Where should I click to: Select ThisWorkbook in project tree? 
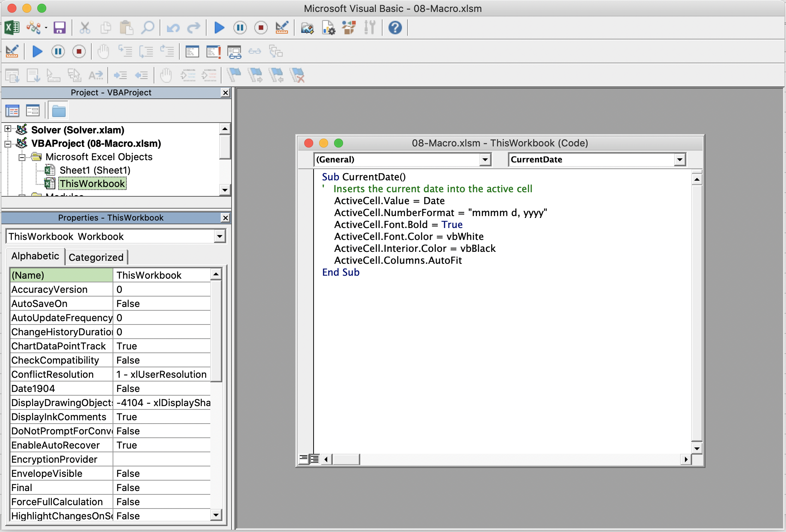(x=92, y=184)
